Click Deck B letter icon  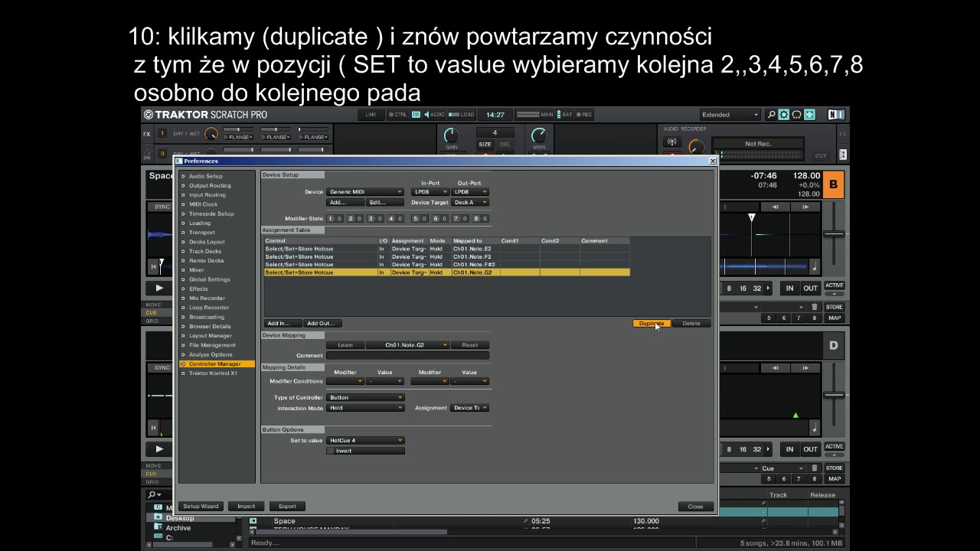833,184
